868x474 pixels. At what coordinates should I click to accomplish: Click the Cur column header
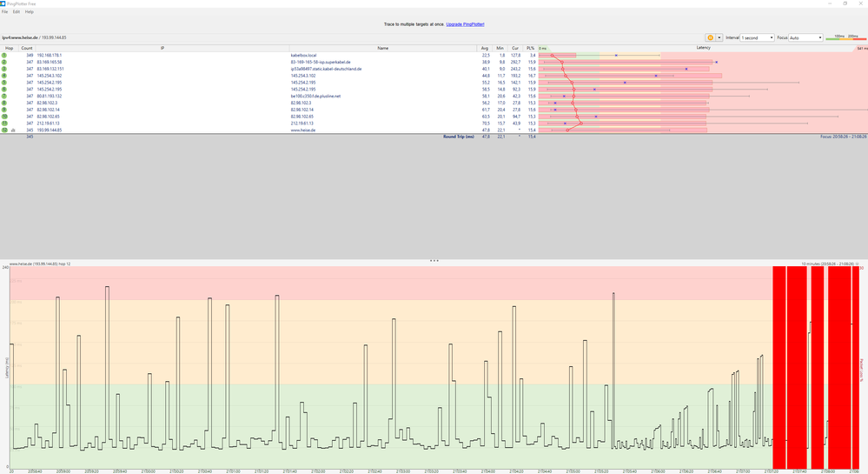[515, 48]
